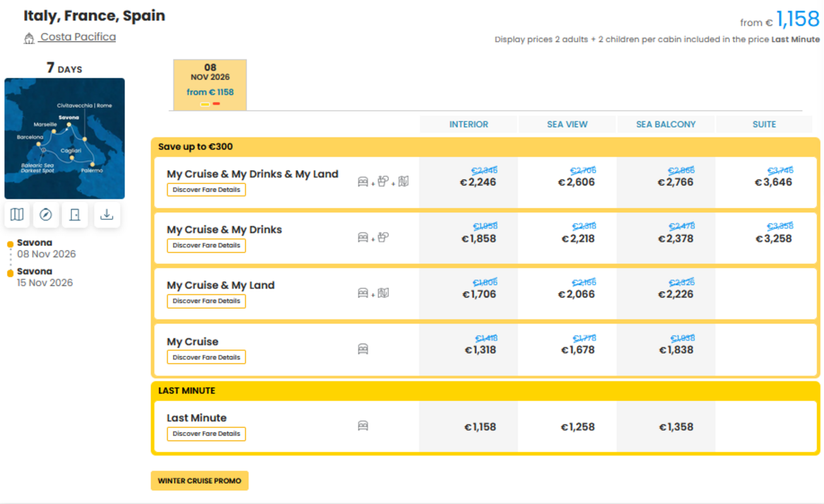Select Sea Balcony price €2,378

click(x=676, y=239)
